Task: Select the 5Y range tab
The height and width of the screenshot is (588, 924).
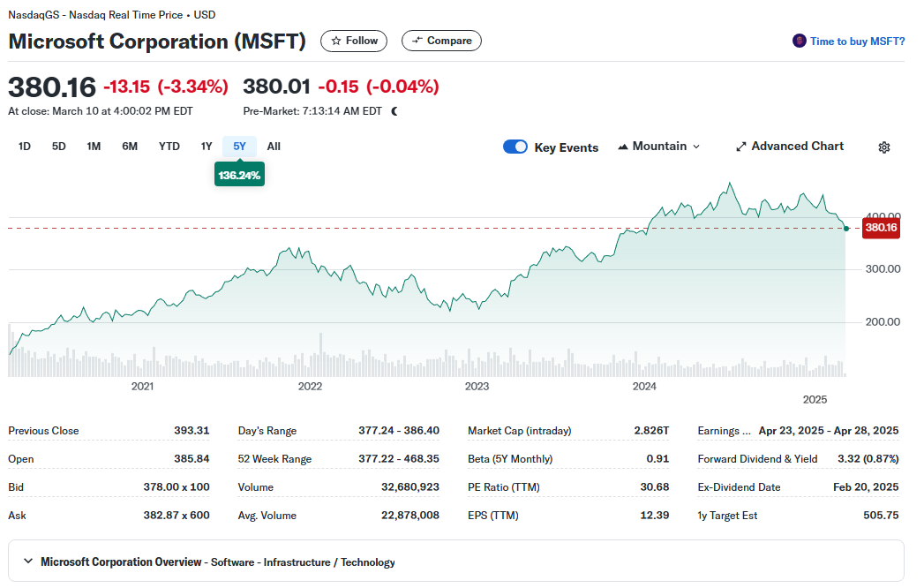Action: [x=239, y=147]
